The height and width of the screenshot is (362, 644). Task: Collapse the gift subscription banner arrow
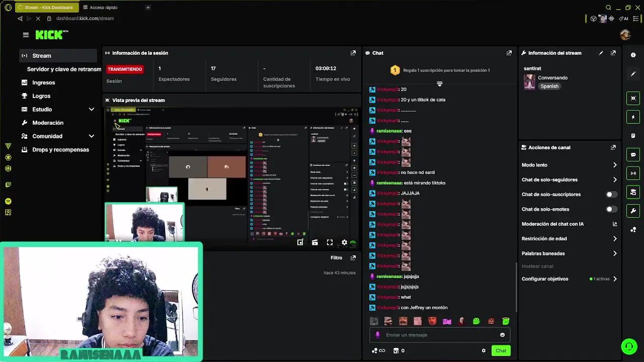(439, 84)
